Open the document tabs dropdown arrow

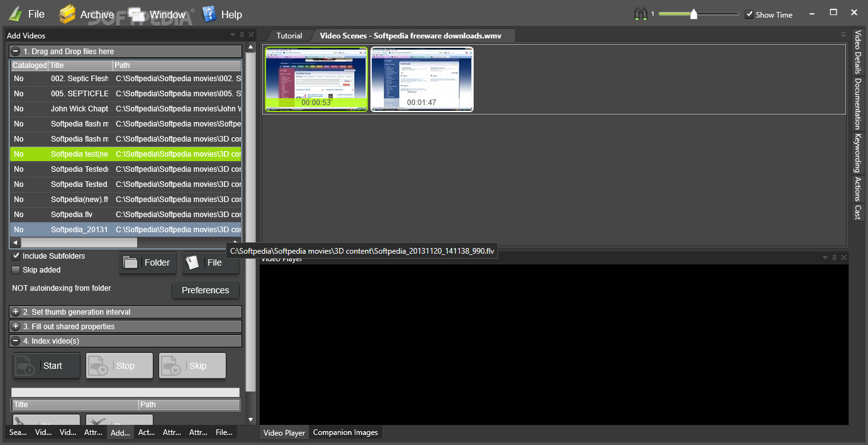[843, 35]
